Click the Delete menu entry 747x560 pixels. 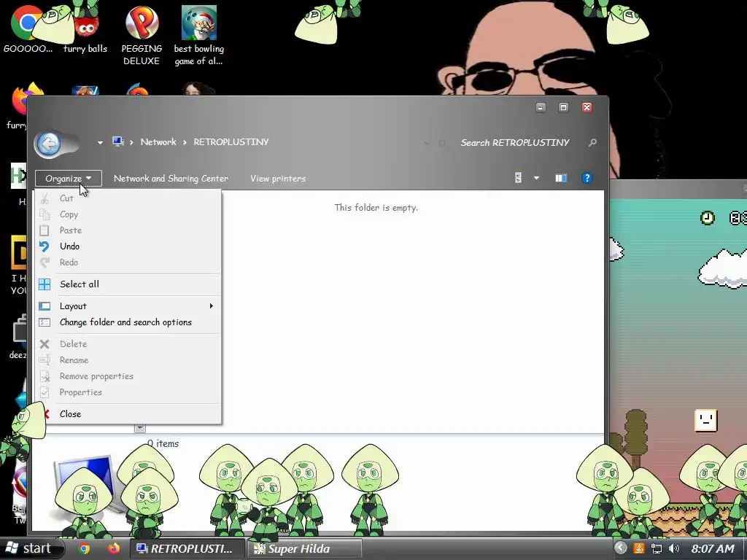click(x=128, y=344)
